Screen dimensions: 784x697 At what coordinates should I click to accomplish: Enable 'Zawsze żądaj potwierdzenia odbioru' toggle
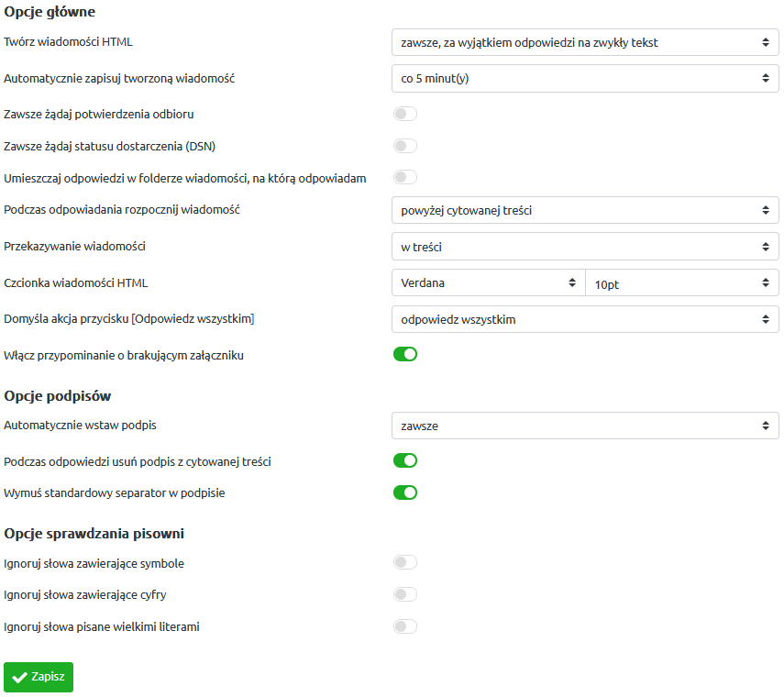coord(405,114)
